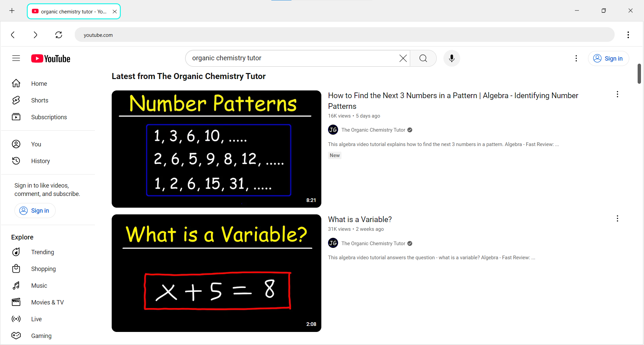Open Shorts in the sidebar
Screen dimensions: 644x345
(40, 100)
